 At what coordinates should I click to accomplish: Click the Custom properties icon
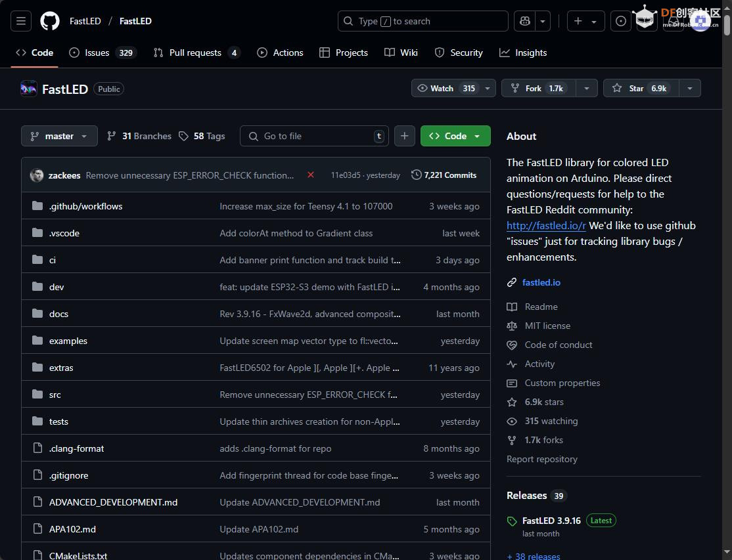(512, 383)
